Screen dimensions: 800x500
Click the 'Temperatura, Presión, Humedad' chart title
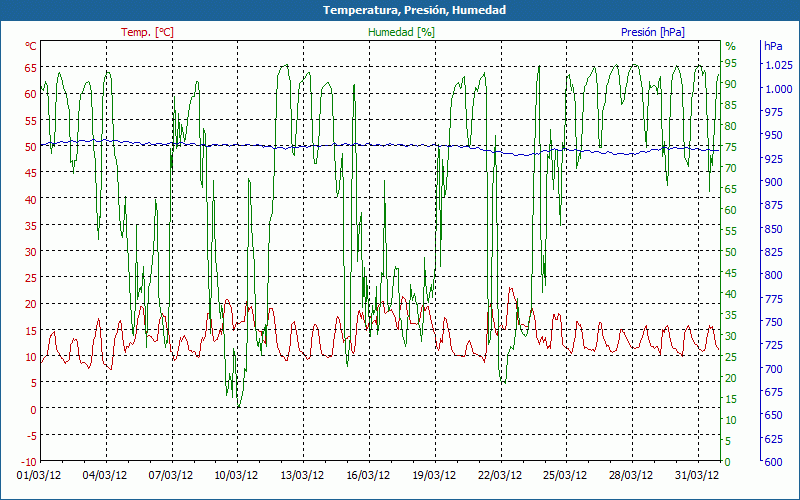(x=414, y=10)
